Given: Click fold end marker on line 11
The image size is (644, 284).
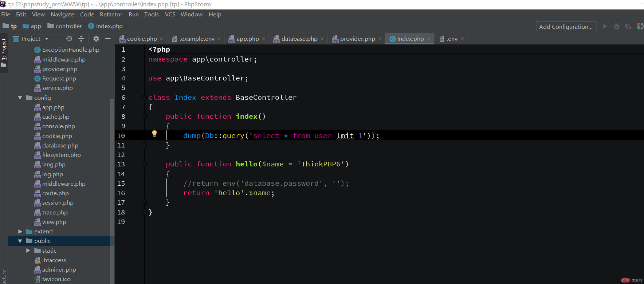Looking at the screenshot, I should coord(144,145).
